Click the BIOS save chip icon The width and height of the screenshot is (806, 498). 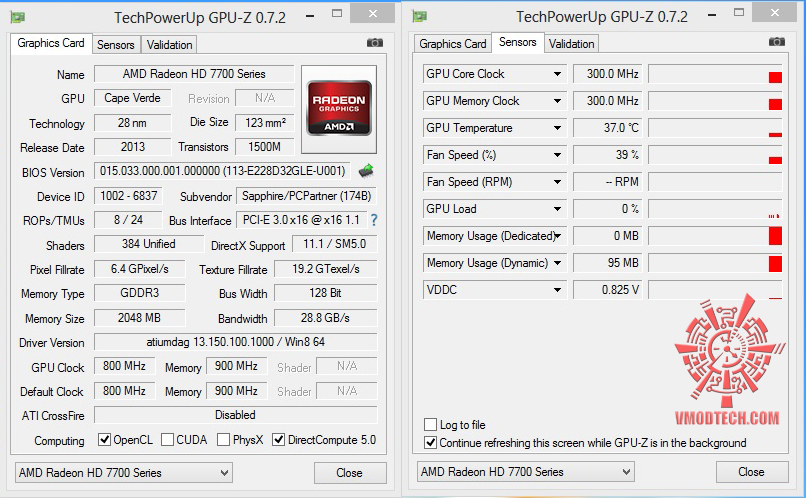(x=366, y=171)
